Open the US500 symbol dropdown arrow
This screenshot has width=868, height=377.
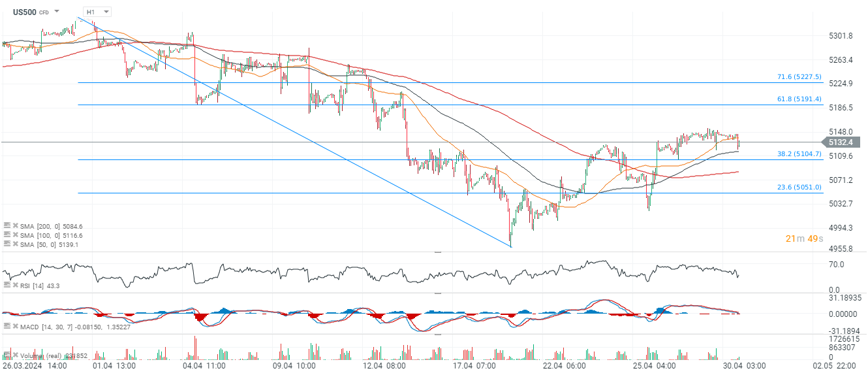click(57, 12)
